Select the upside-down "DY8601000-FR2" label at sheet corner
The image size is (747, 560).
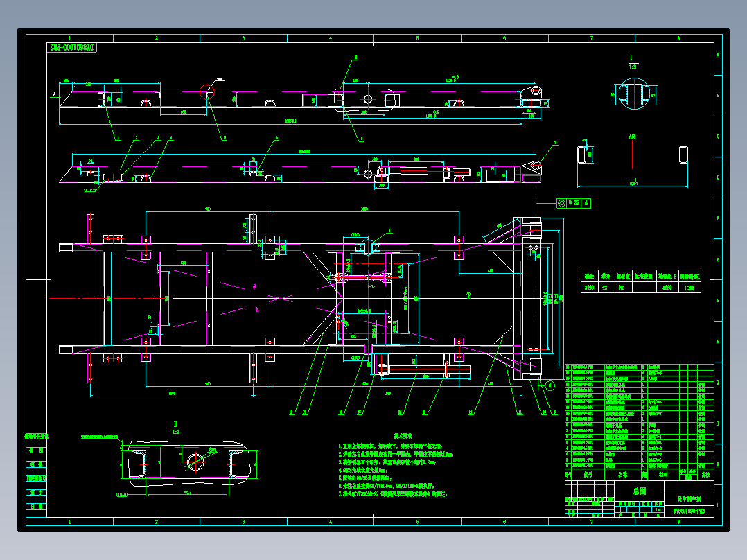pyautogui.click(x=72, y=47)
